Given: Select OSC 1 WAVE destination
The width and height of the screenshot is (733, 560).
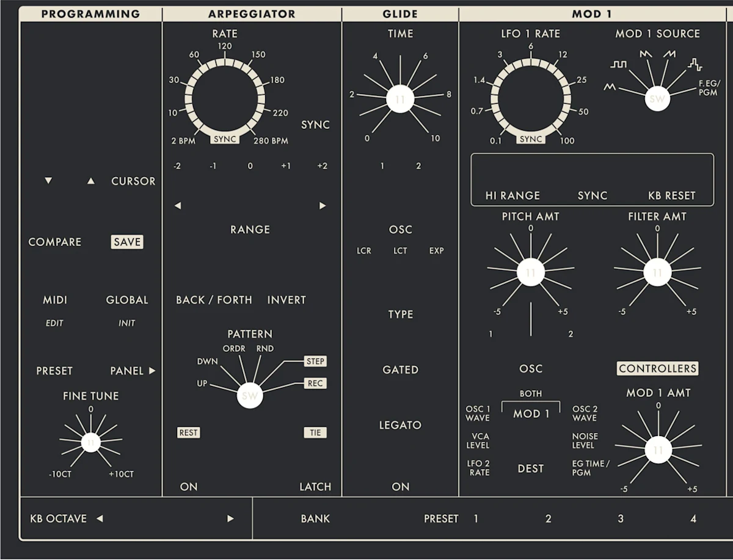Looking at the screenshot, I should point(478,413).
